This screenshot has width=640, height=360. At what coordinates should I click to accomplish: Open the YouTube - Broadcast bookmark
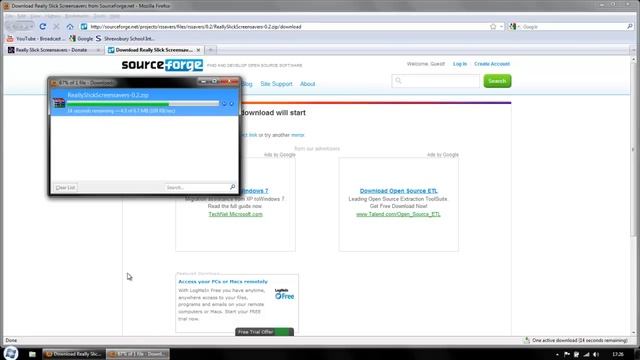[35, 38]
